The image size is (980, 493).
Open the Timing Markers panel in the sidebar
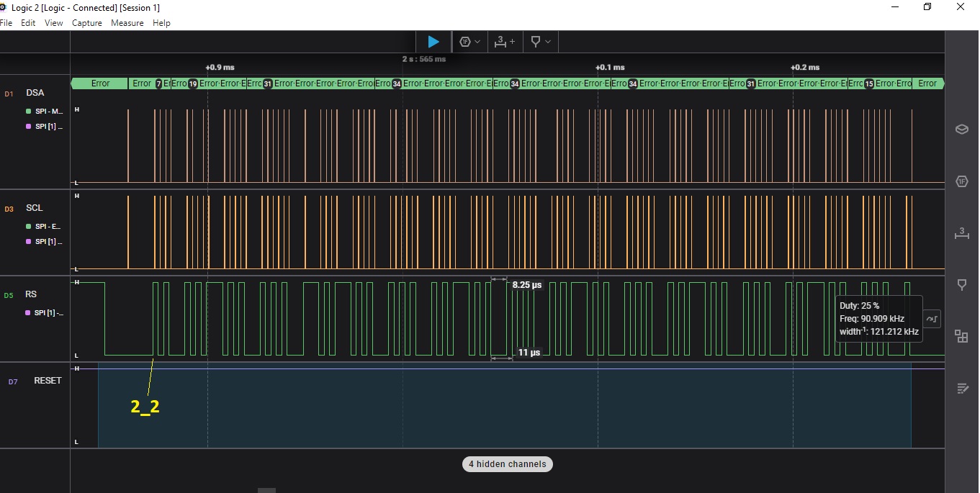961,285
